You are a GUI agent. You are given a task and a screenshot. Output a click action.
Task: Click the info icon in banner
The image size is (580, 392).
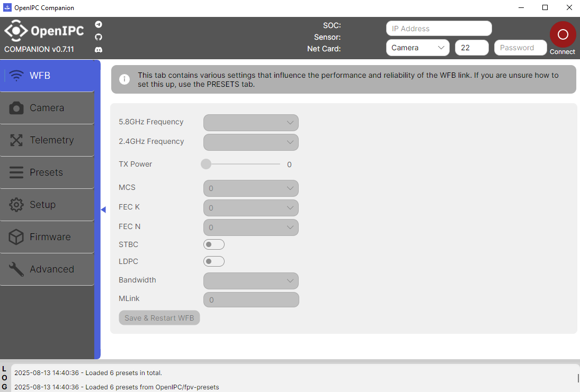tap(124, 79)
